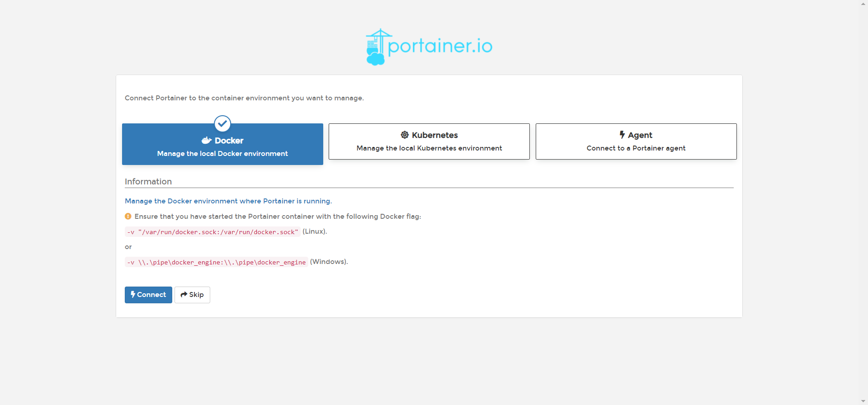This screenshot has height=405, width=868.
Task: Click the orange warning icon
Action: tap(128, 217)
